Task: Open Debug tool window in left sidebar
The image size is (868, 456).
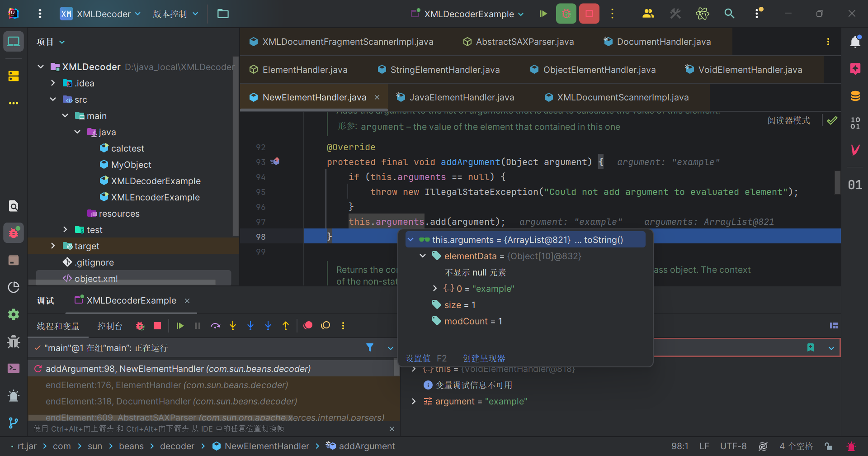Action: [14, 233]
